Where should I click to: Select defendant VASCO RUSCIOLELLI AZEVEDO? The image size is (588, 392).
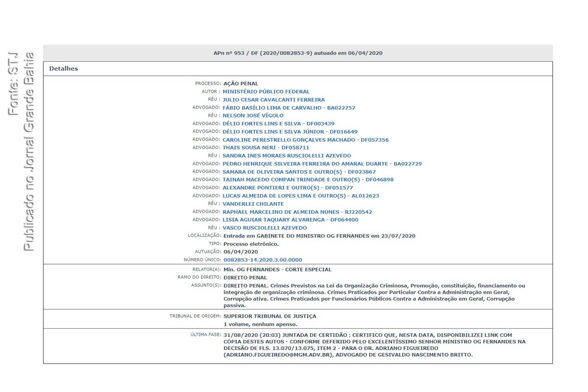click(x=265, y=228)
